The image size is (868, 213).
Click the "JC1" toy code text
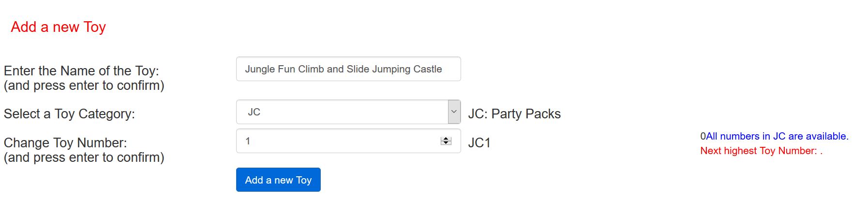pyautogui.click(x=479, y=143)
